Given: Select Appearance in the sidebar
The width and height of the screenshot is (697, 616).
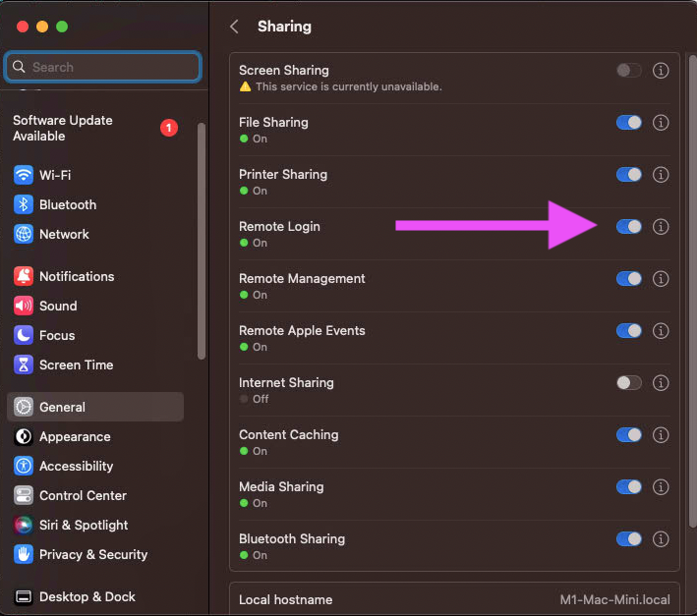Looking at the screenshot, I should pos(75,436).
